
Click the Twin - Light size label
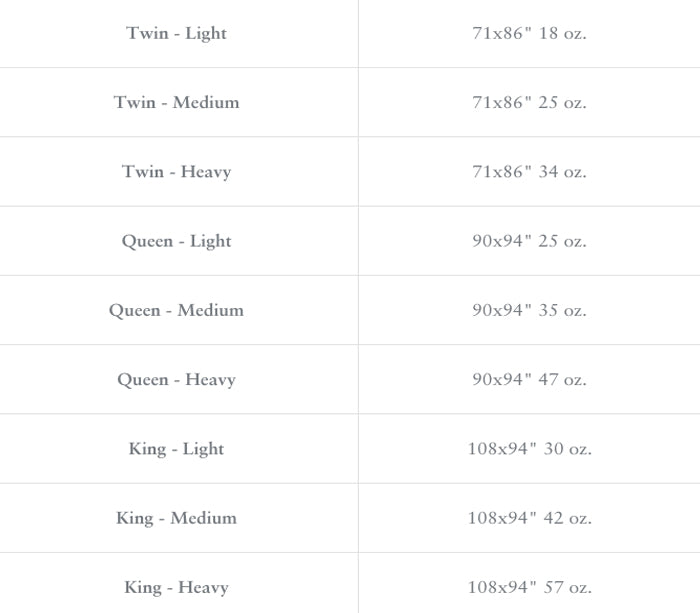(x=177, y=33)
